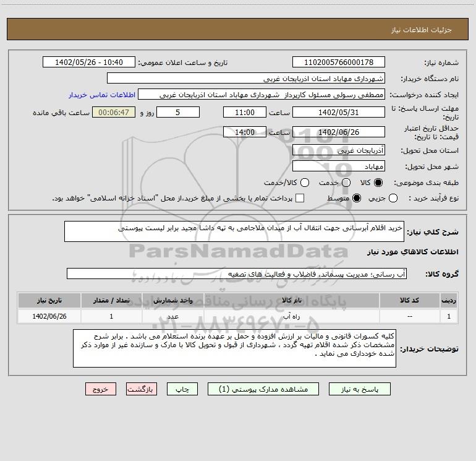Click the buyer organization name field
This screenshot has width=476, height=461.
(x=246, y=78)
